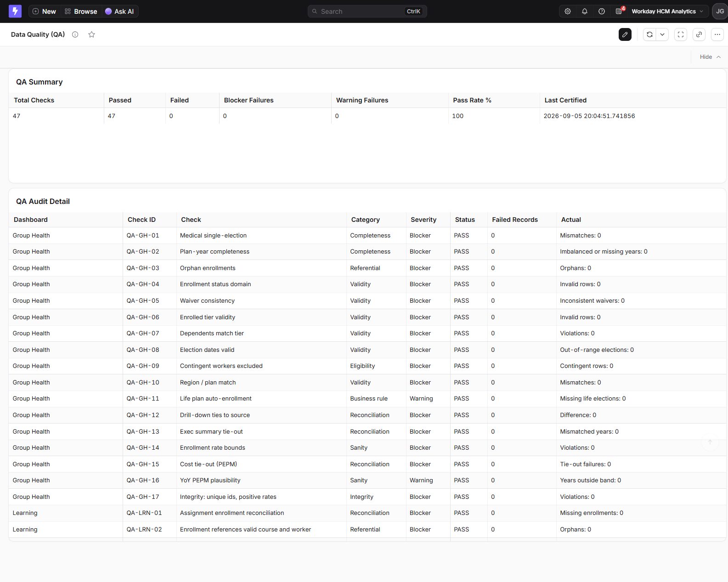The height and width of the screenshot is (582, 728).
Task: Open the New menu button
Action: pos(44,11)
